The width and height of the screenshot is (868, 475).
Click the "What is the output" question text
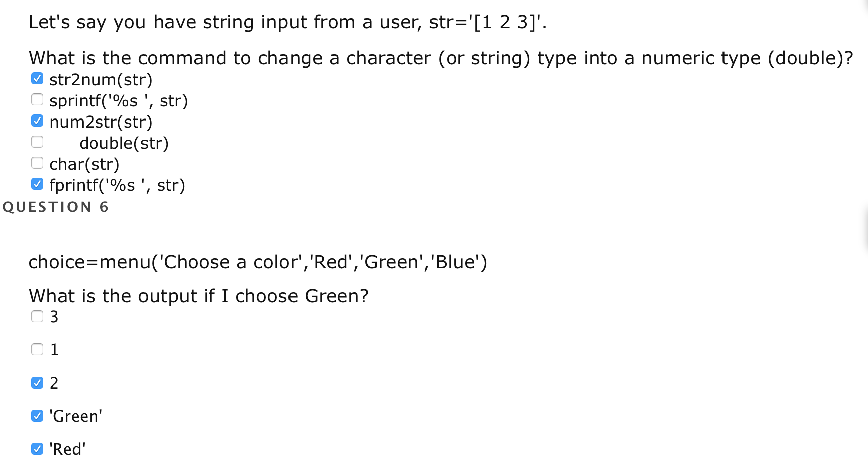pyautogui.click(x=198, y=296)
